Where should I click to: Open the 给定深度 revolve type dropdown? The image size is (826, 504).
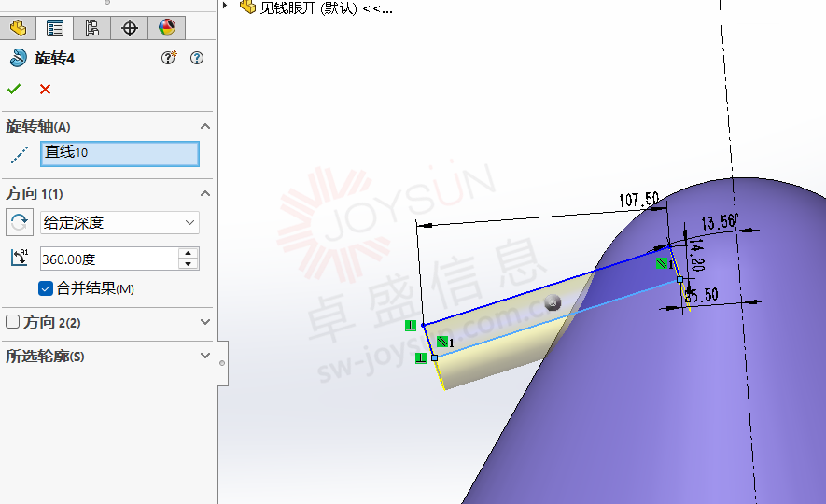pyautogui.click(x=119, y=222)
